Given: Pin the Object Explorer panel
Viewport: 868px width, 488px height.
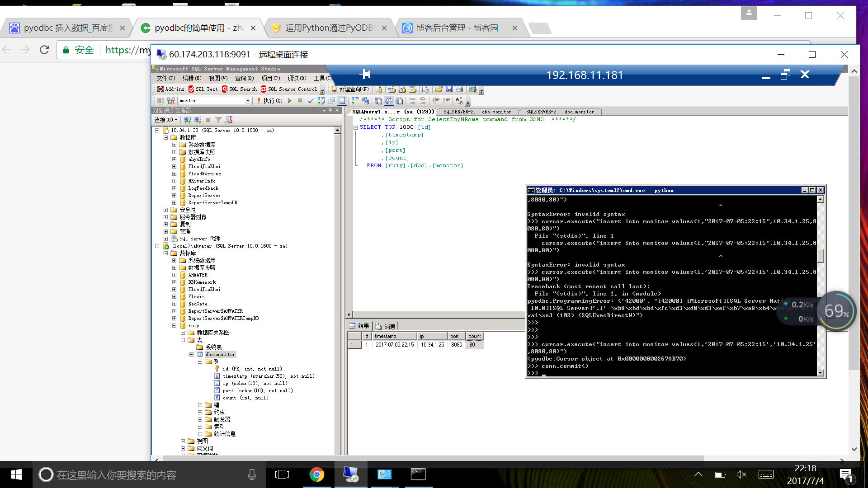Looking at the screenshot, I should click(330, 110).
